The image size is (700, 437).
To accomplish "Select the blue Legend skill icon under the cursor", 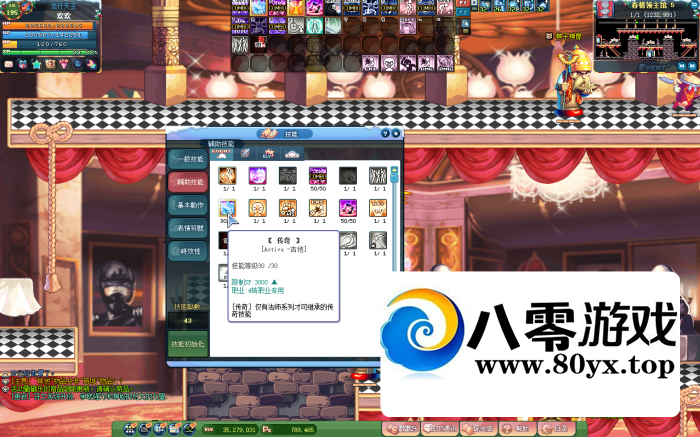I will point(227,208).
